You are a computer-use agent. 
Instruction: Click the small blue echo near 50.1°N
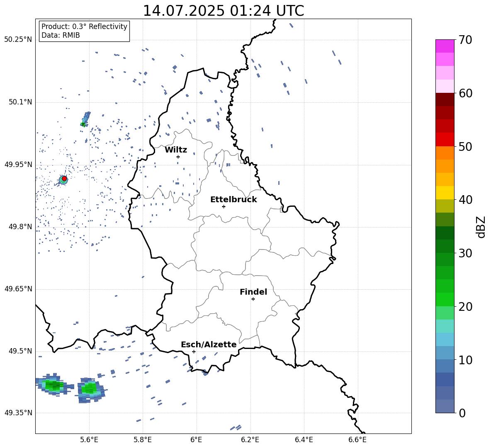[85, 119]
